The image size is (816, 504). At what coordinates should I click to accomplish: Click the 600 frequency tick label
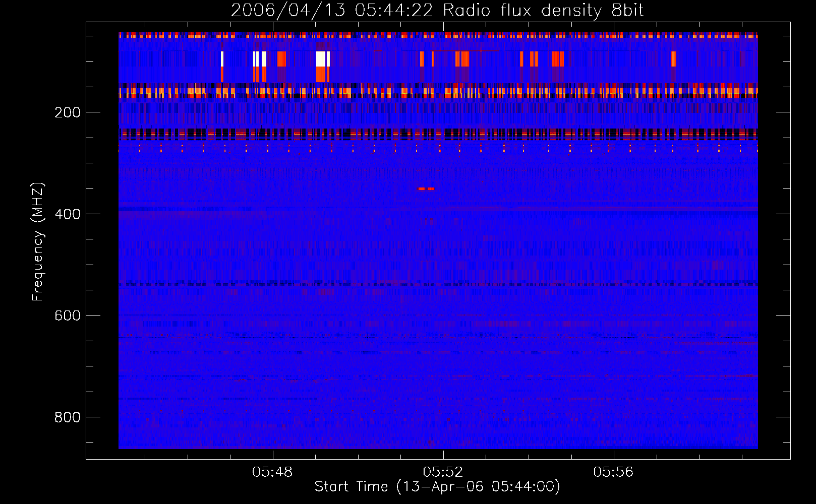click(68, 316)
